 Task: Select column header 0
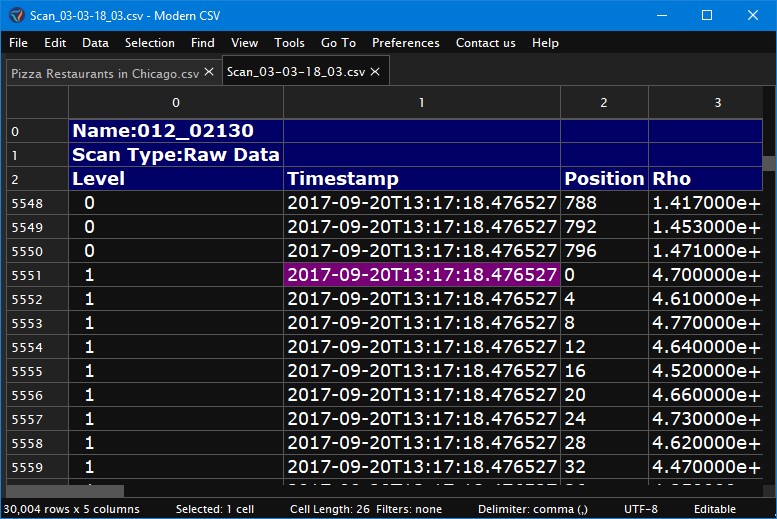tap(176, 103)
